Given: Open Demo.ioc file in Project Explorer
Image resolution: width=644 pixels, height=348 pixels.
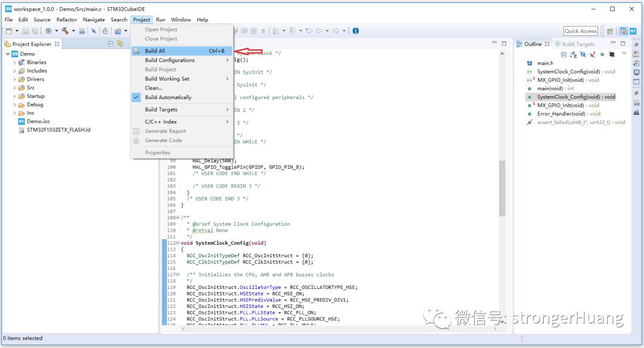Looking at the screenshot, I should (x=34, y=121).
